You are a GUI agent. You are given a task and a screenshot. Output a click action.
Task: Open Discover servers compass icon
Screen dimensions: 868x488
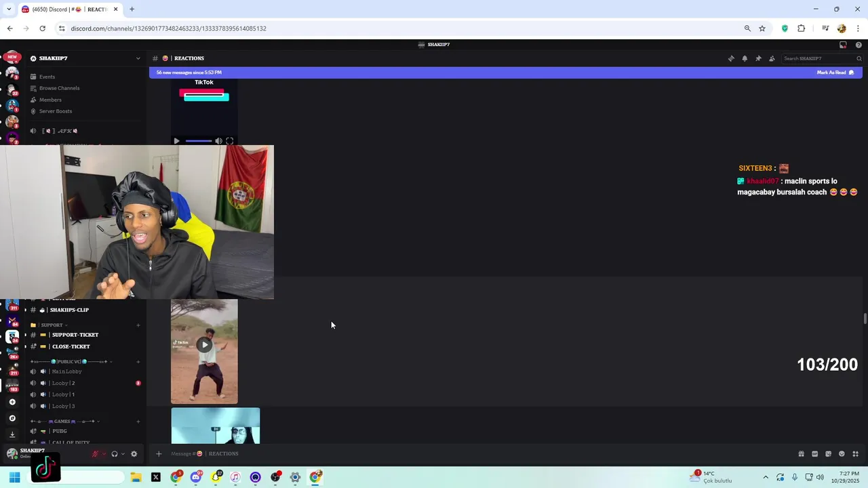(x=12, y=418)
